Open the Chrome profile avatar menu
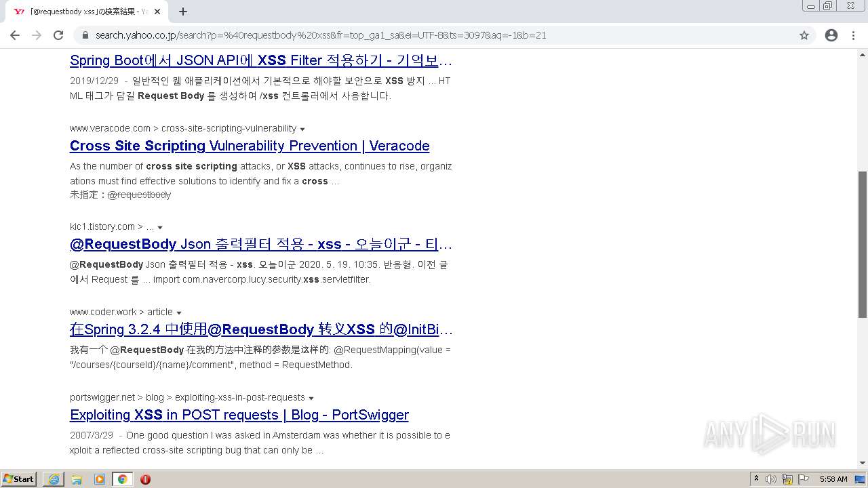The width and height of the screenshot is (868, 488). coord(831,35)
